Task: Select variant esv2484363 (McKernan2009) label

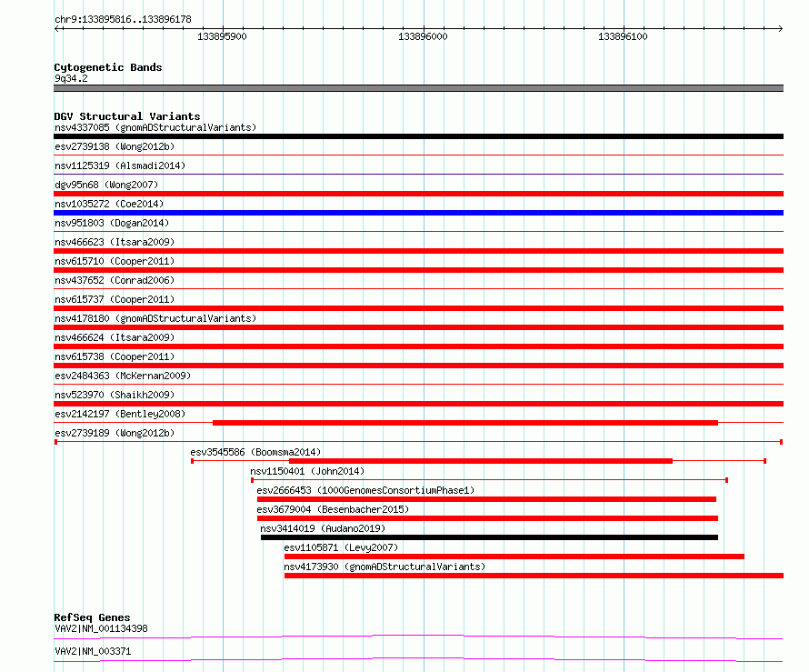Action: tap(123, 376)
